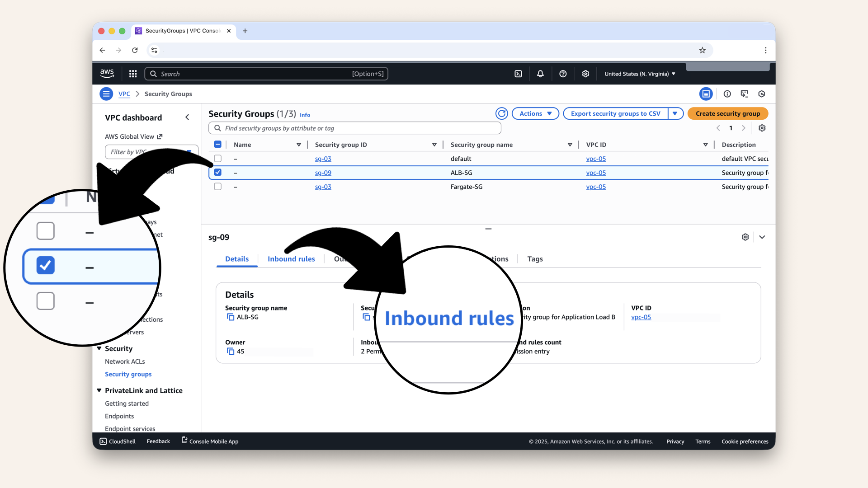
Task: Toggle the select-all checkbox in the table header
Action: [x=217, y=144]
